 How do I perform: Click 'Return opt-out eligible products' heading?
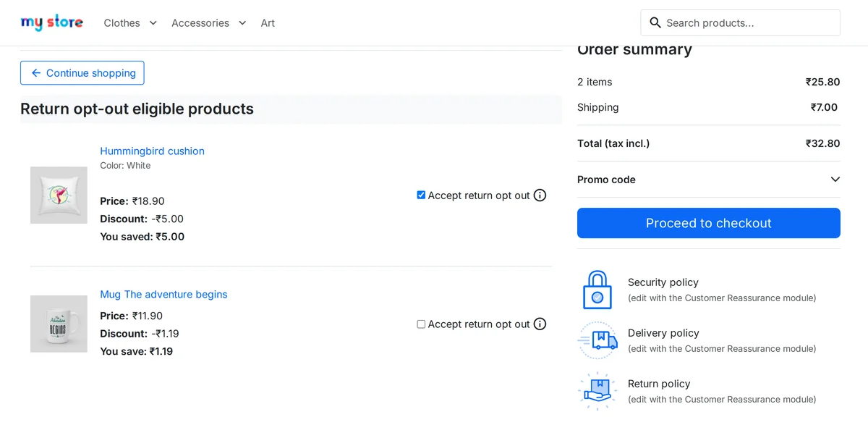pos(137,109)
